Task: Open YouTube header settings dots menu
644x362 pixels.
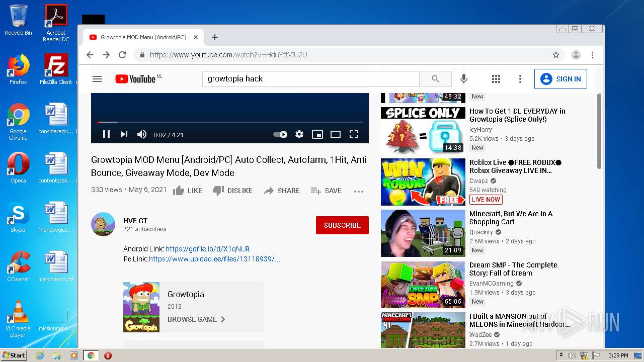Action: pos(520,79)
